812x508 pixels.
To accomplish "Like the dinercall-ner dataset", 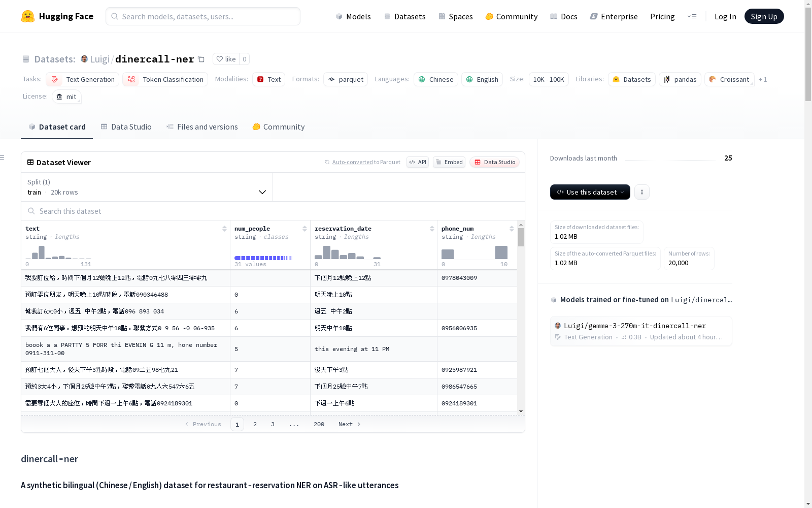I will point(226,59).
